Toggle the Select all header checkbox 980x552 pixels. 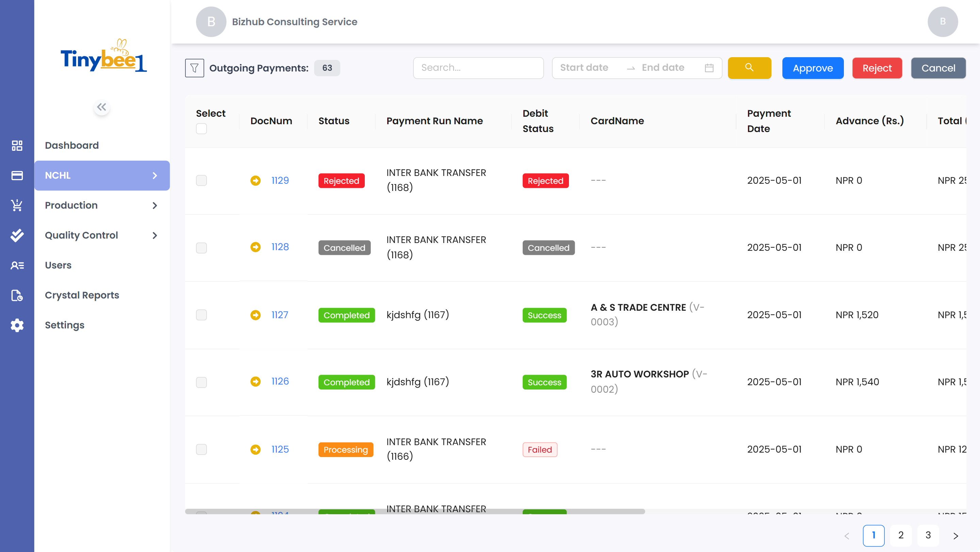201,129
